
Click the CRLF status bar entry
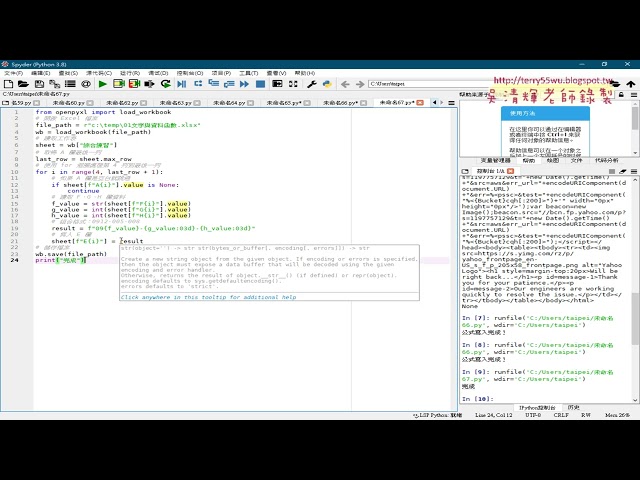pos(561,415)
